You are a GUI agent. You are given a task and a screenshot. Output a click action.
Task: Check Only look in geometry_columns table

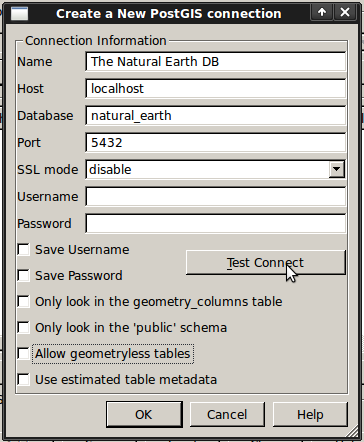(x=24, y=302)
